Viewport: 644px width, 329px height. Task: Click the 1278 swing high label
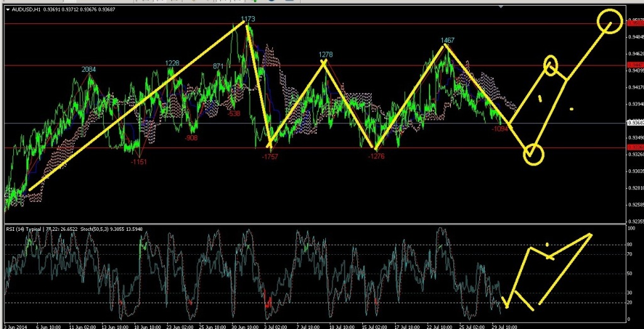[x=325, y=55]
